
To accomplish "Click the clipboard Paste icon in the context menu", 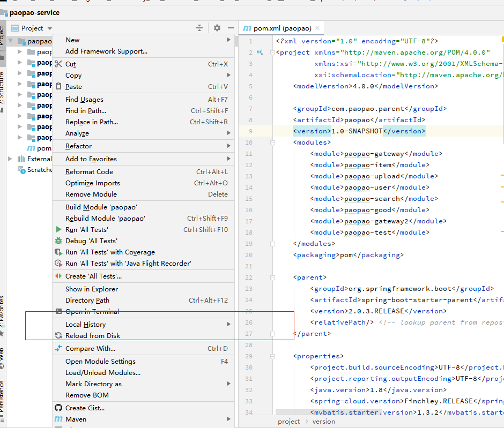I will pyautogui.click(x=58, y=86).
